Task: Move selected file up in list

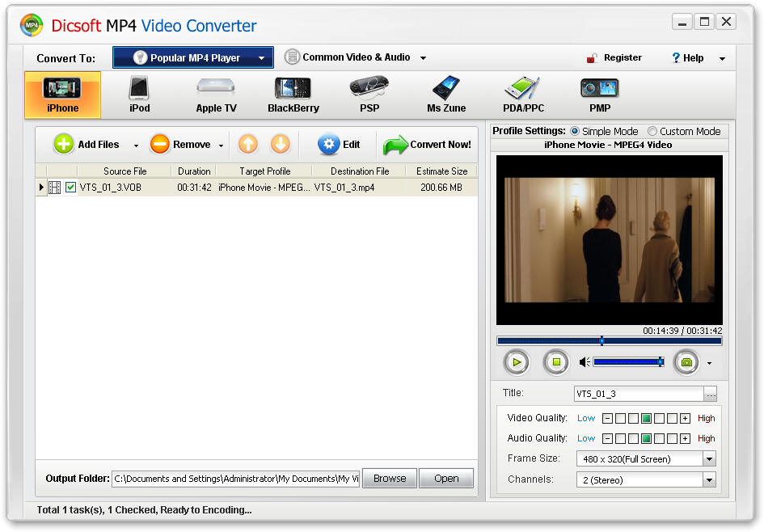Action: [x=248, y=144]
